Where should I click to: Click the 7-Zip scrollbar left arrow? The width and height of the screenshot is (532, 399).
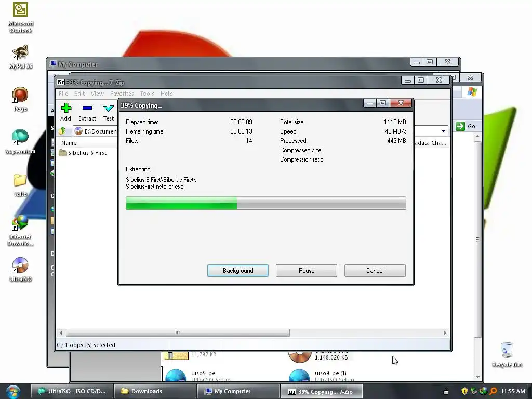click(x=61, y=332)
